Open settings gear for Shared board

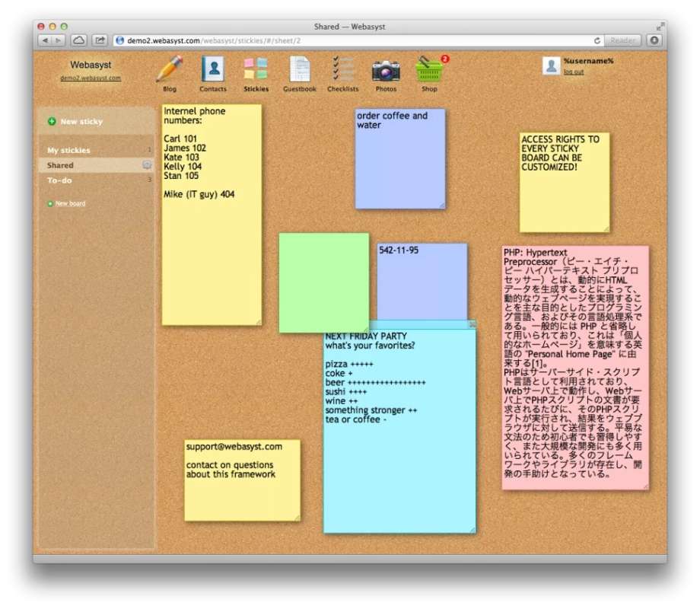[147, 165]
